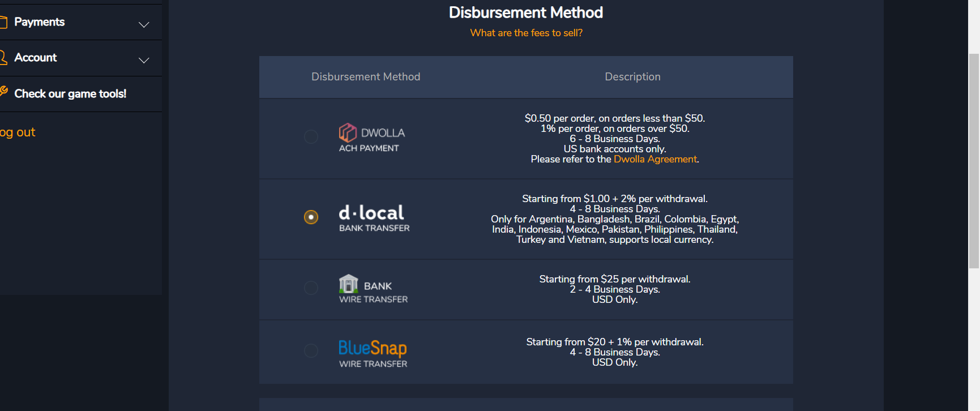Image resolution: width=980 pixels, height=411 pixels.
Task: Select the d·local Bank Transfer radio button
Action: [311, 217]
